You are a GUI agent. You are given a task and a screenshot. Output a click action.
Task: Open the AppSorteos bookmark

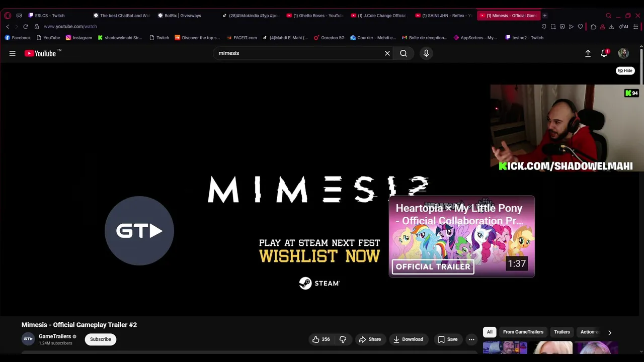(x=475, y=38)
